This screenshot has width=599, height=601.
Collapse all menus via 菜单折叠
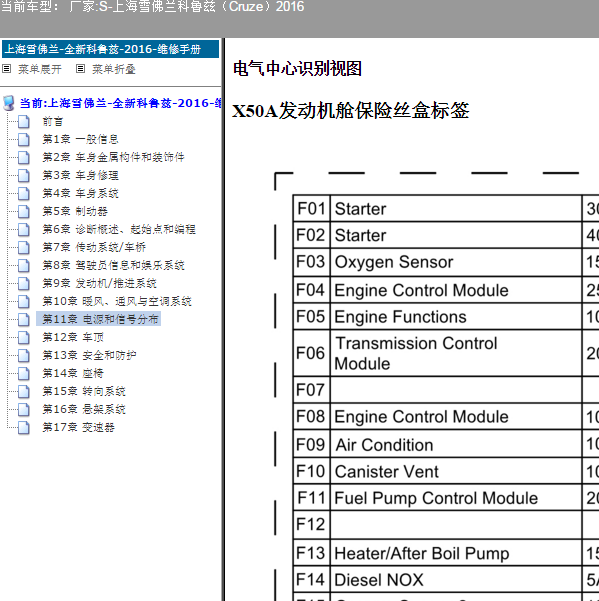tap(114, 69)
